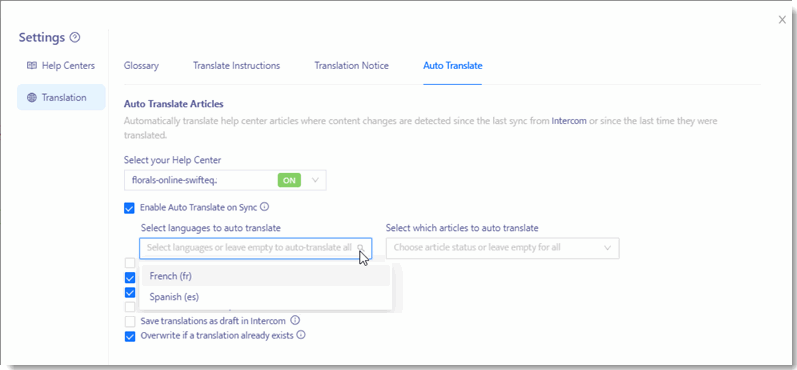Click the search icon in languages field
Screen dimensions: 797x370
[360, 248]
